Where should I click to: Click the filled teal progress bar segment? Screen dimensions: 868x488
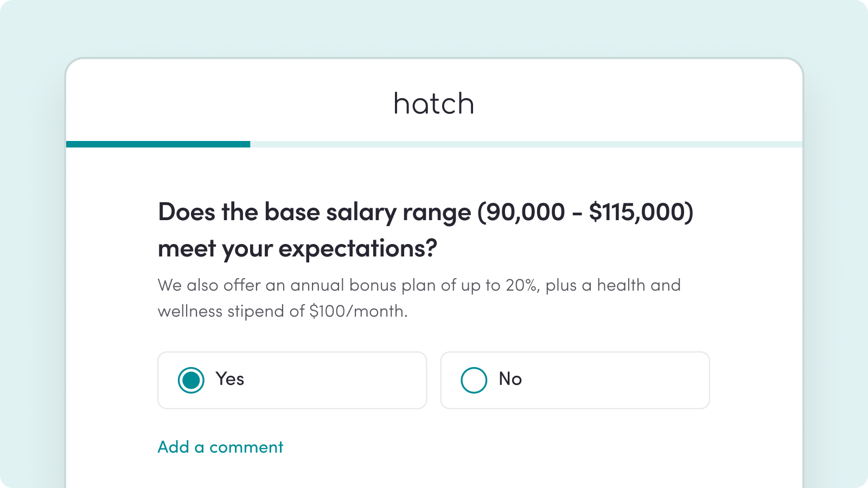[x=158, y=144]
